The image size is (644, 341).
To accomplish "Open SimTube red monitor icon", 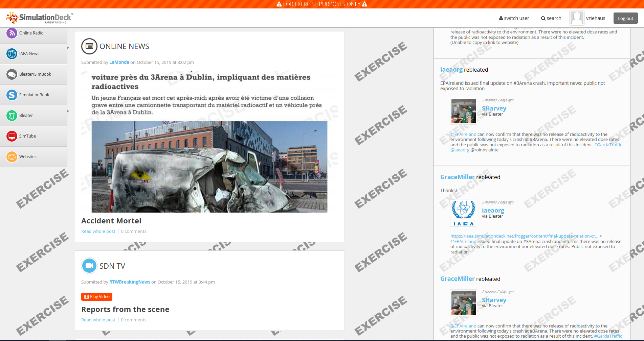I will point(12,136).
